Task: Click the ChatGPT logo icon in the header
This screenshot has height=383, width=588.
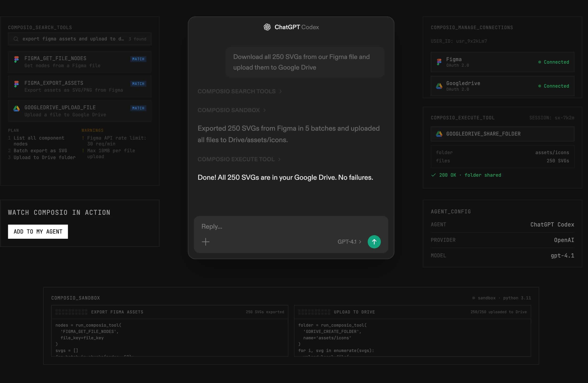Action: pos(267,27)
